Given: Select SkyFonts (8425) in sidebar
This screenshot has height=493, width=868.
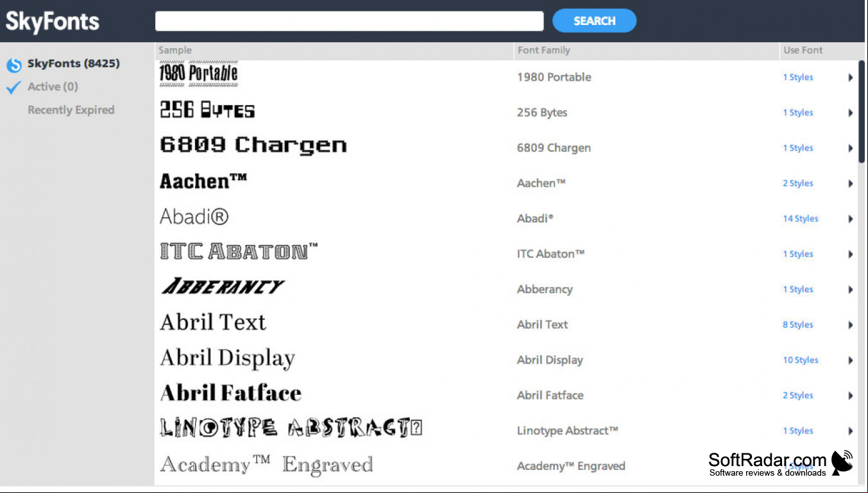Looking at the screenshot, I should click(x=73, y=63).
